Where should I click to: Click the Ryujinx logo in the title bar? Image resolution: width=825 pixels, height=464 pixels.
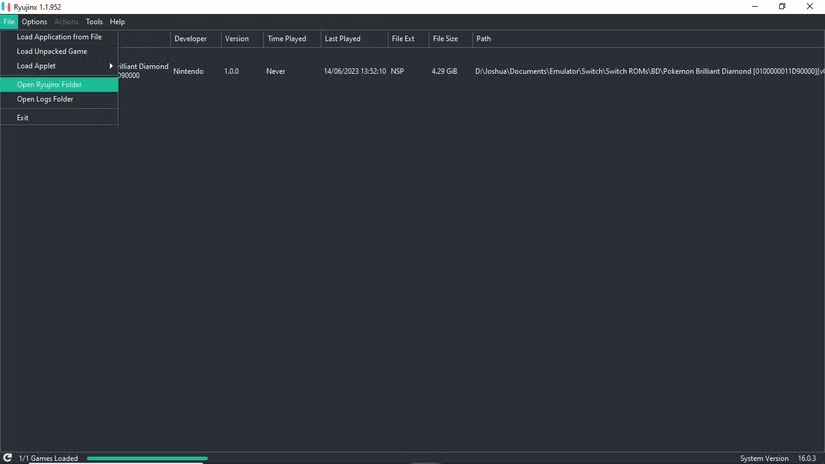(6, 7)
